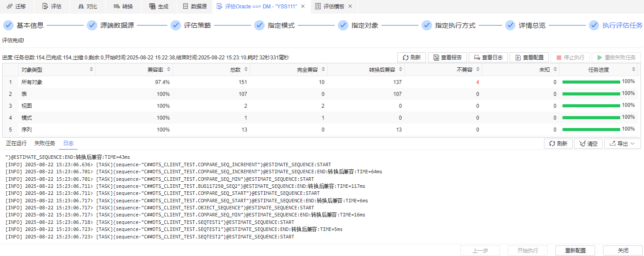Viewport: 644px width, 256px height.
Task: Open the 迁移 tab
Action: 17,7
